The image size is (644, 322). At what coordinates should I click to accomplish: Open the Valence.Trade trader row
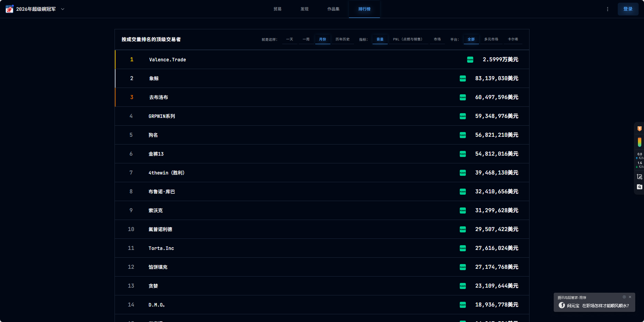[x=167, y=60]
